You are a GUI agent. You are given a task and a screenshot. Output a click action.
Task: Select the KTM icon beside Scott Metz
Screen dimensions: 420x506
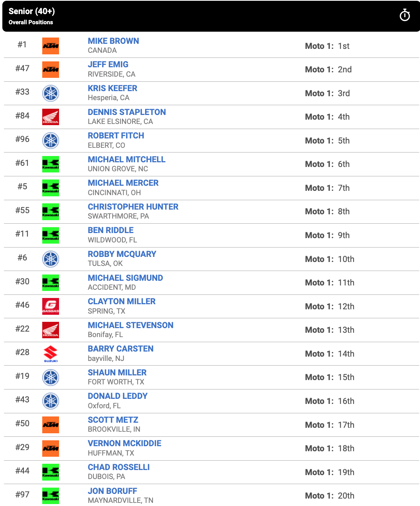click(x=50, y=425)
